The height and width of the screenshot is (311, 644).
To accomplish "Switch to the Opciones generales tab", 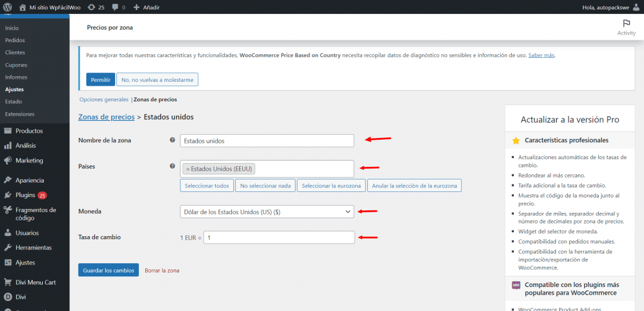I will (104, 99).
